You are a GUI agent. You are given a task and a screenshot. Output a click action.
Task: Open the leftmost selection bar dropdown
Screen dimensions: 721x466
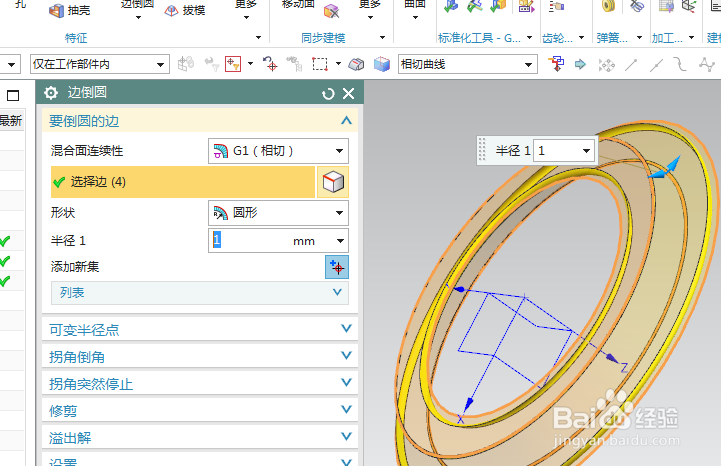(x=11, y=64)
